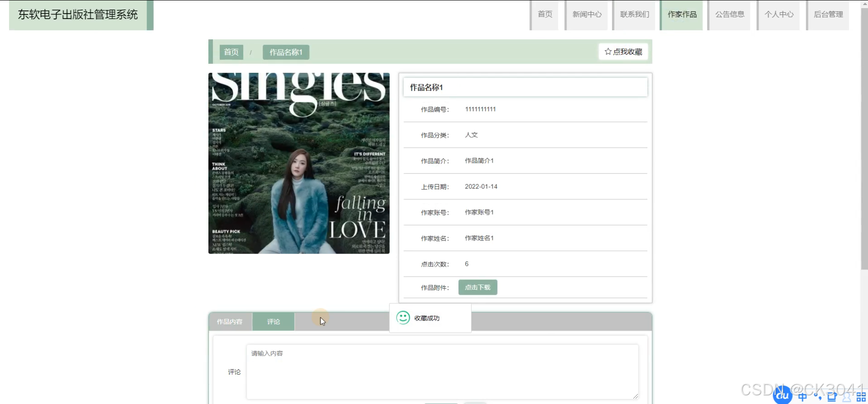Screen dimensions: 868x404
Task: Click the star icon in 点我收藏
Action: point(608,52)
